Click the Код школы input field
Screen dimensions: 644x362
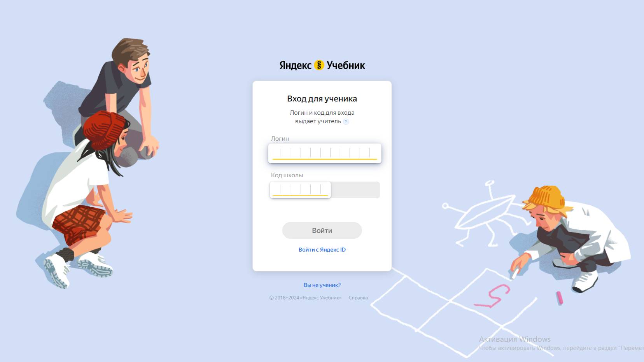click(300, 190)
